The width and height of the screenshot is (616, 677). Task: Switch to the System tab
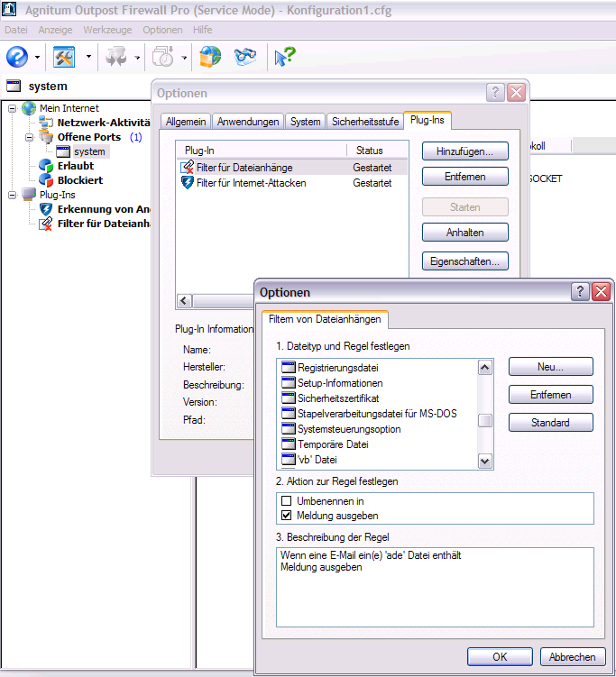coord(306,122)
